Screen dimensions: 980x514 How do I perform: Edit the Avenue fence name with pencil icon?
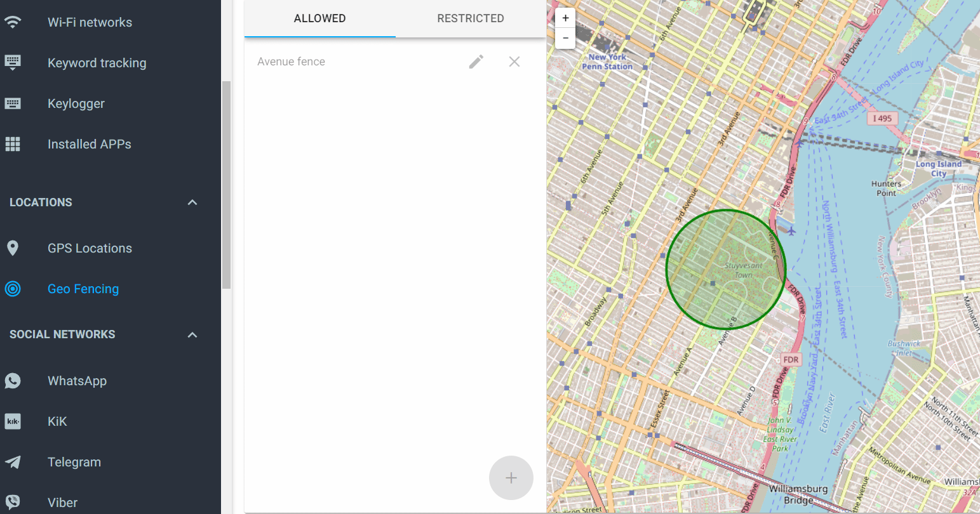[476, 61]
